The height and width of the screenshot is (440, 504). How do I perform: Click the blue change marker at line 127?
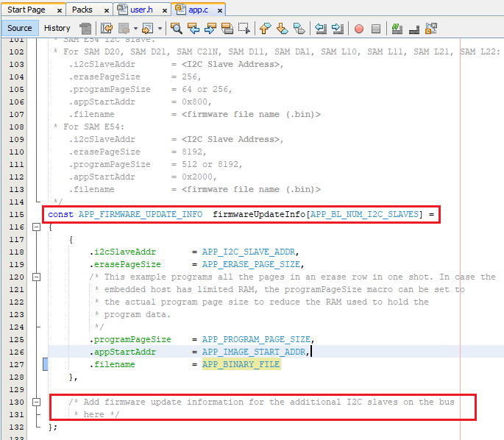pyautogui.click(x=46, y=364)
